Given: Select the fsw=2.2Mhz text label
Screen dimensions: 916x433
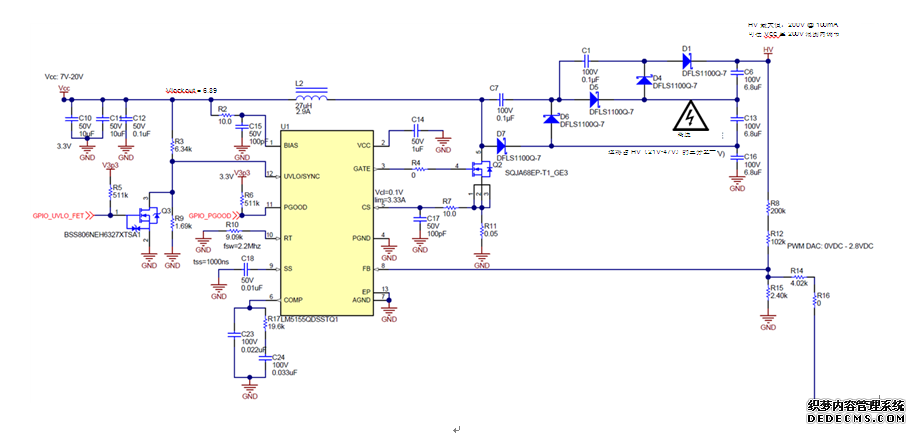Looking at the screenshot, I should [241, 246].
